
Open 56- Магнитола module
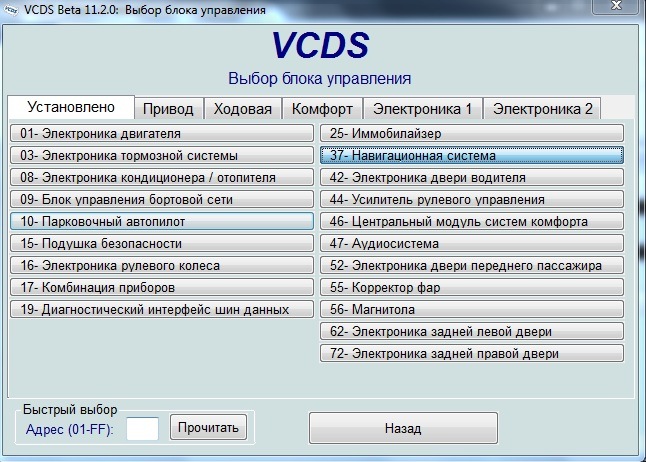pyautogui.click(x=472, y=309)
